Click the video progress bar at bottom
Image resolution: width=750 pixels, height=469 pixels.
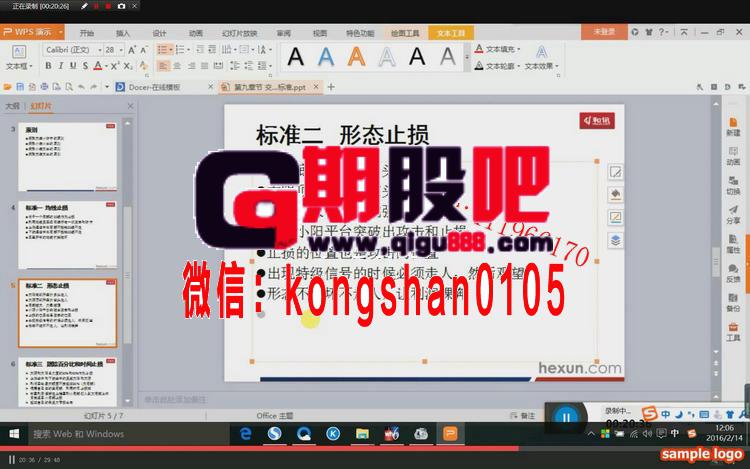[375, 448]
